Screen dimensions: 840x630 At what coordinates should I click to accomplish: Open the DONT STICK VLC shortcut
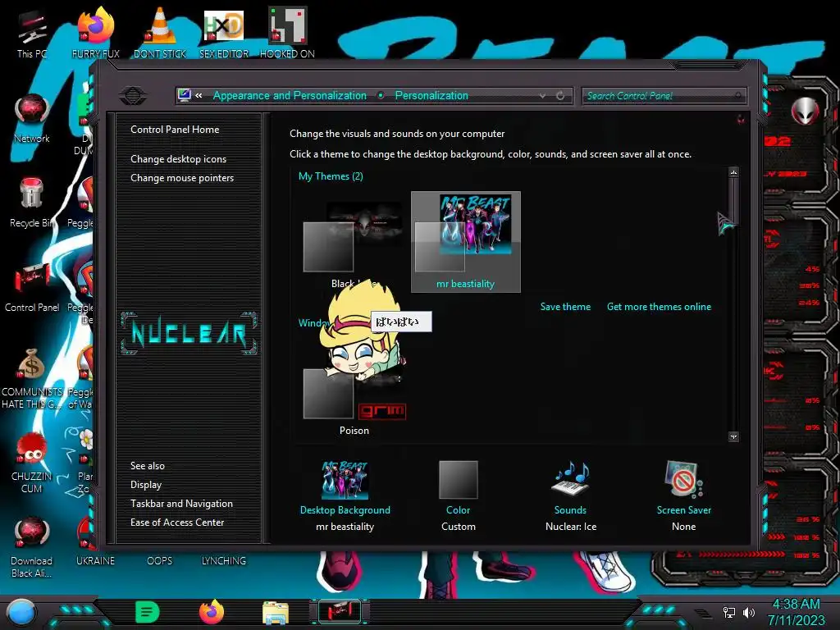tap(160, 34)
